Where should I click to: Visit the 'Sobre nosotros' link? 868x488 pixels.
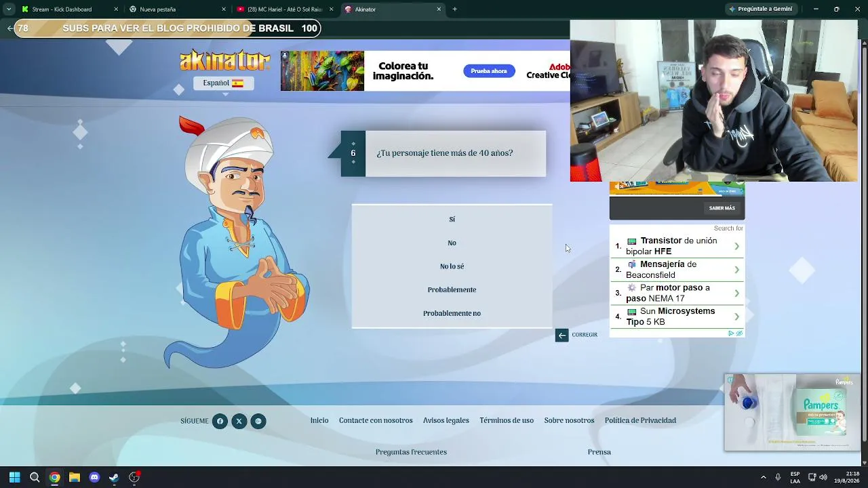[569, 421]
